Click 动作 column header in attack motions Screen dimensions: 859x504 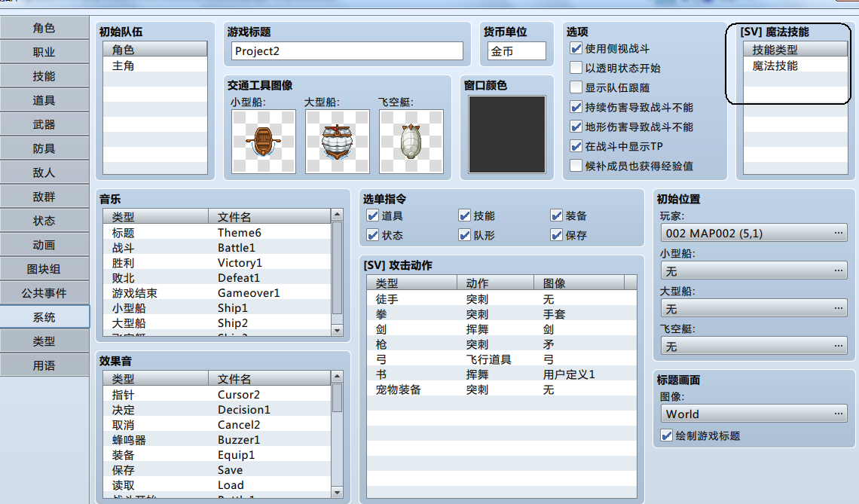point(495,283)
